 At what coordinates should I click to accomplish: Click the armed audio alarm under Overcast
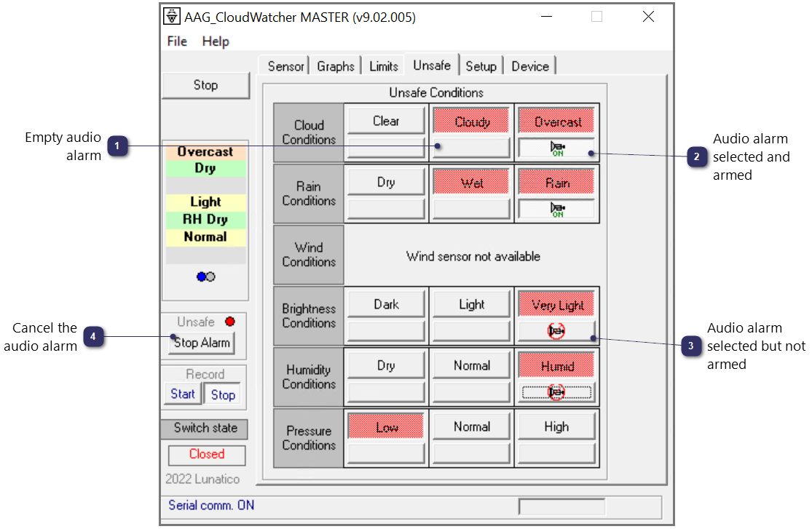[x=556, y=148]
